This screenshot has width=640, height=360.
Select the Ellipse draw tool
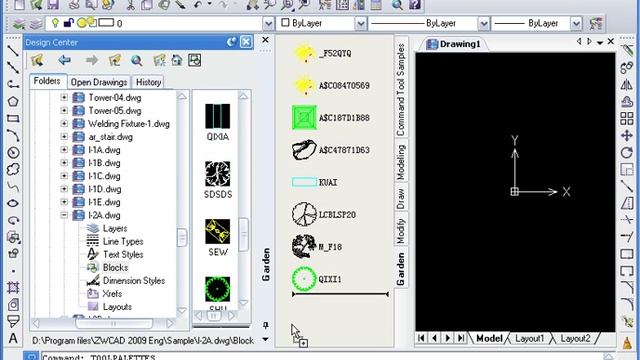(x=13, y=203)
